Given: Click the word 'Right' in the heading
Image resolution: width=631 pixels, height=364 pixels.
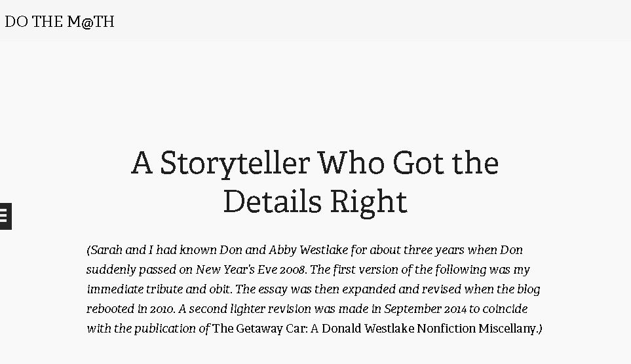Looking at the screenshot, I should point(369,202).
